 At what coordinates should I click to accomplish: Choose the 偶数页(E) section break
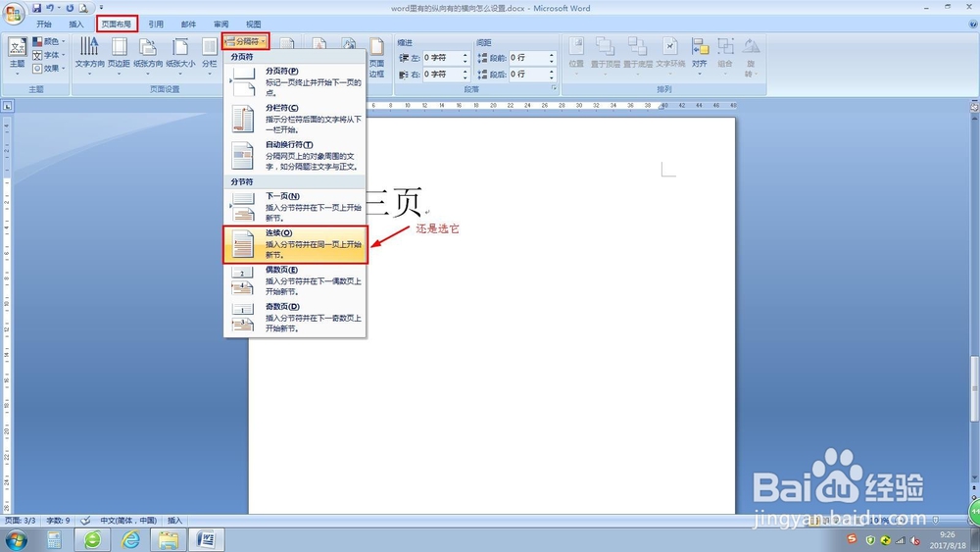(x=295, y=280)
